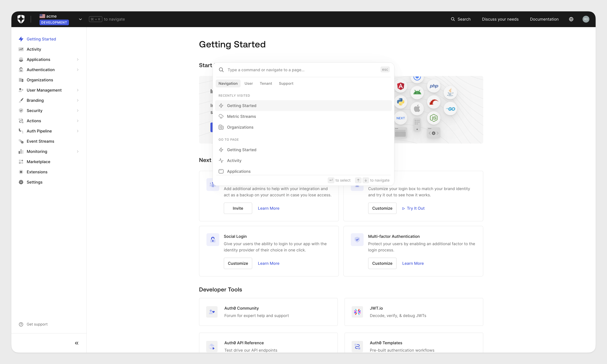This screenshot has width=607, height=364.
Task: Click the Monitoring bar chart icon
Action: pyautogui.click(x=21, y=152)
